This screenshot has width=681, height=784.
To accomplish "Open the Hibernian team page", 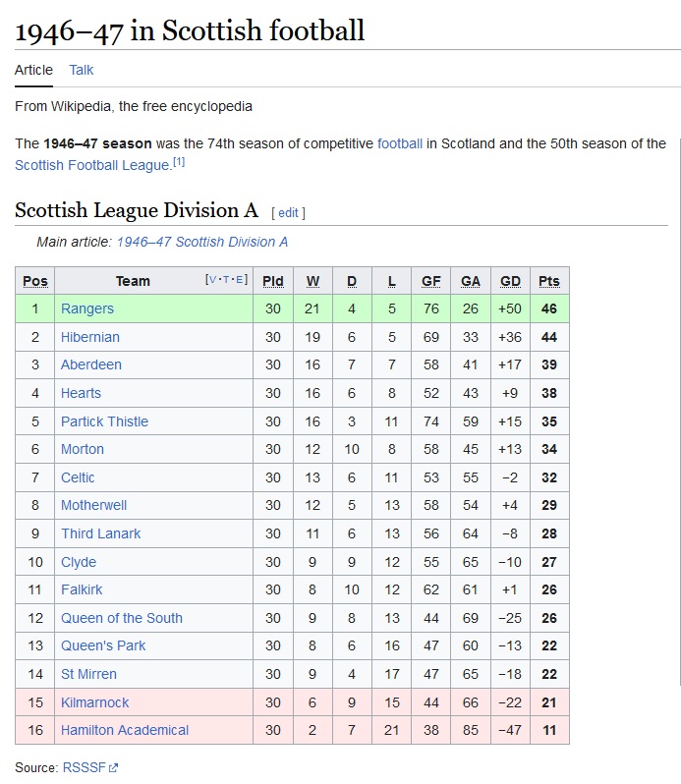I will [90, 337].
